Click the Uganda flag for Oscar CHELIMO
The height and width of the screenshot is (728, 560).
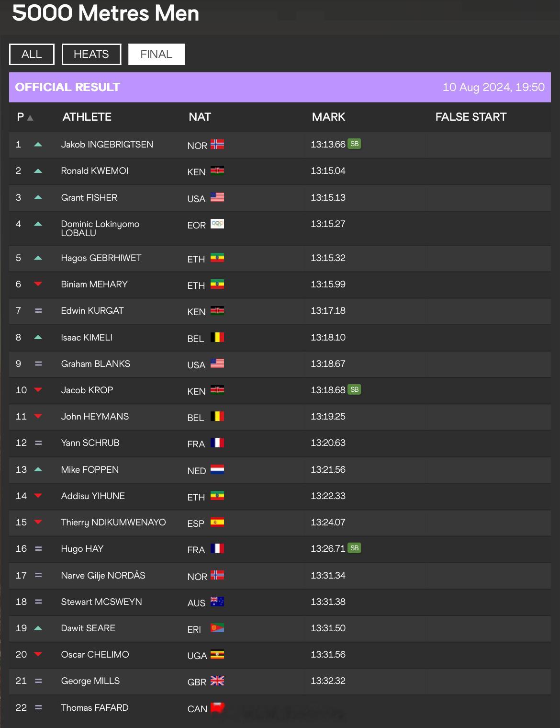click(217, 654)
